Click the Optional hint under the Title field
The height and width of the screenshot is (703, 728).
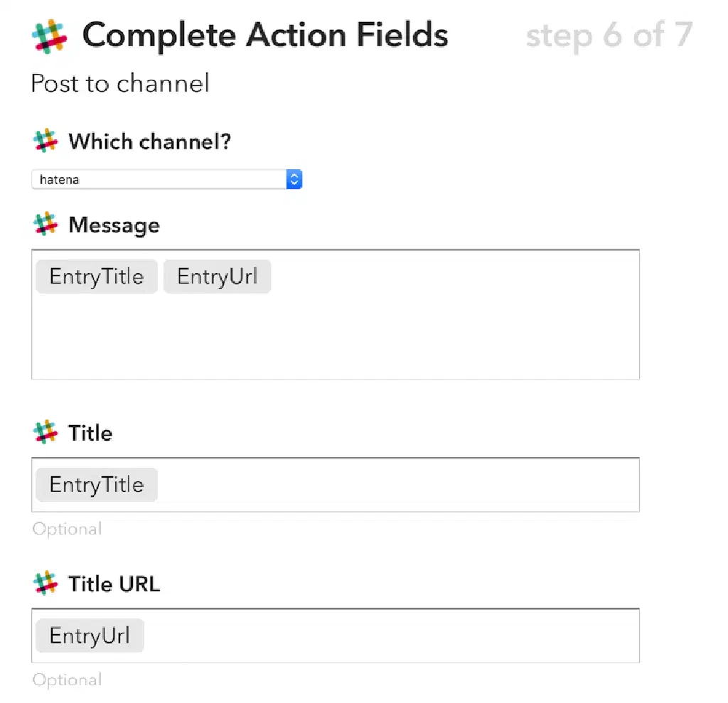pos(67,529)
